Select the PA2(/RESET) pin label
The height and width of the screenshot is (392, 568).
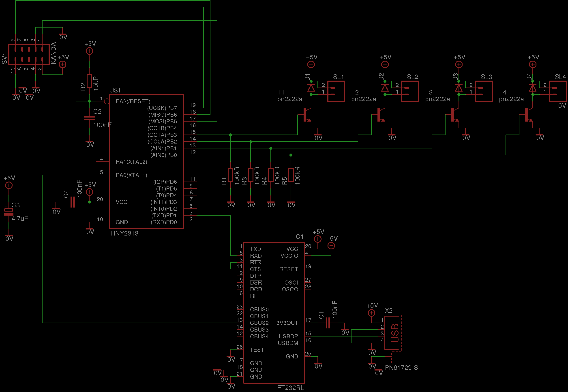click(x=133, y=101)
